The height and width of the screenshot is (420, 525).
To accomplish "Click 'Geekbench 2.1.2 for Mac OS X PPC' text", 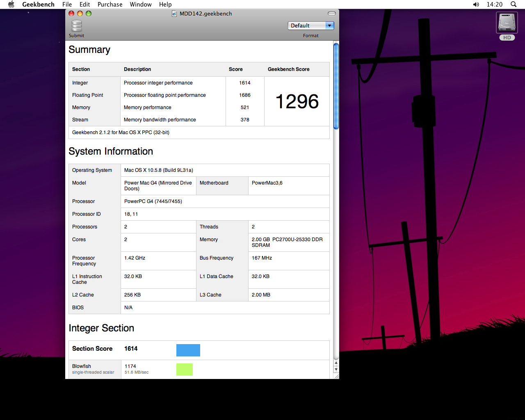I will coord(121,132).
